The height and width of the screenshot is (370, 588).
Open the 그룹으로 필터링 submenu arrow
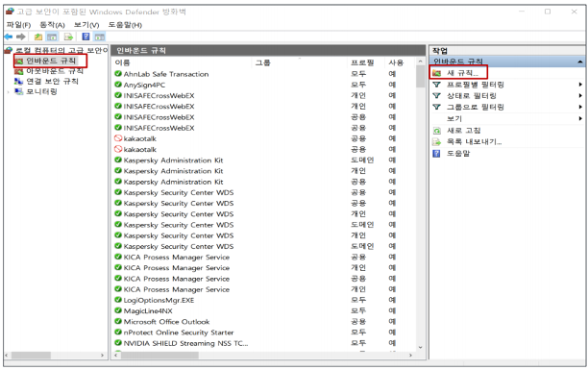(580, 107)
